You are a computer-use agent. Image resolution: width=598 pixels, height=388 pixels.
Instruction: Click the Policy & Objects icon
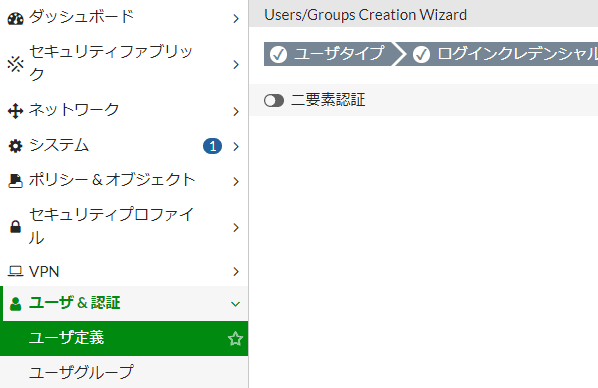tap(15, 181)
